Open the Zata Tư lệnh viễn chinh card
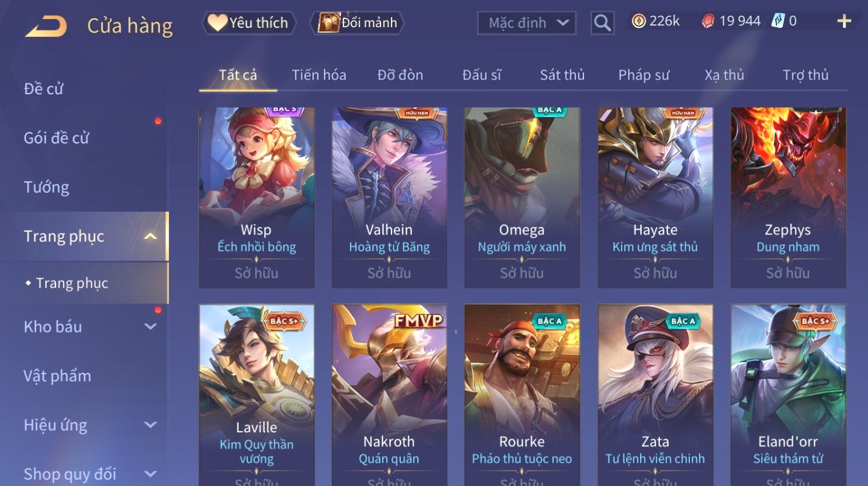 655,395
